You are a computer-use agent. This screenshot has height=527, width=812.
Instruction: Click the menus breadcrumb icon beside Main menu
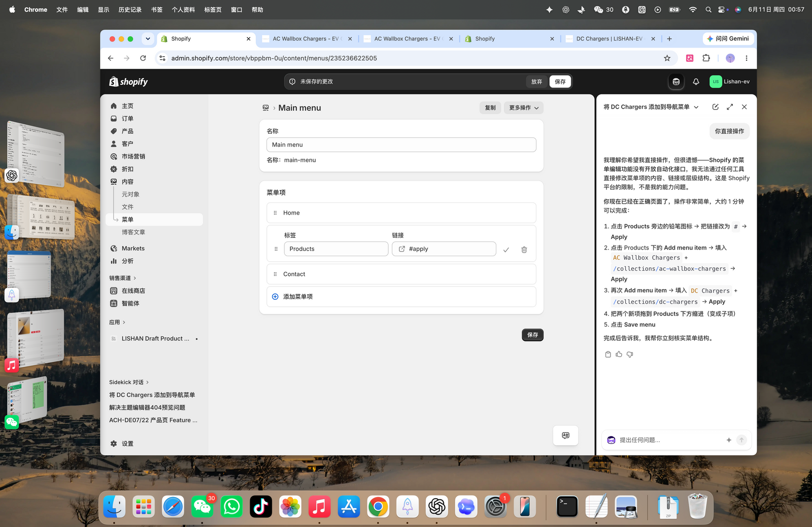[265, 108]
